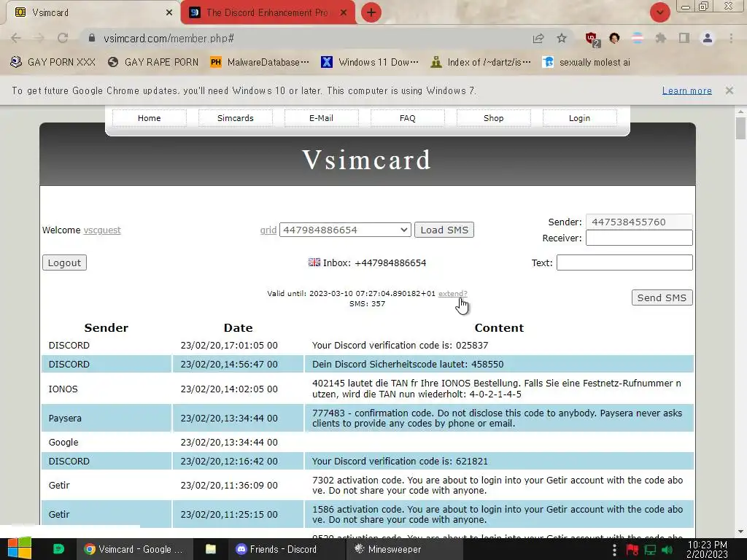Open the tab search dropdown arrow
The image size is (747, 560).
click(x=659, y=12)
